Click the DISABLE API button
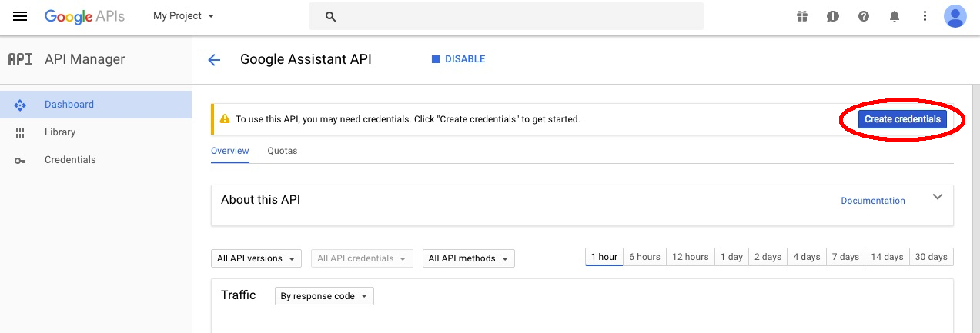The height and width of the screenshot is (333, 980). 458,59
